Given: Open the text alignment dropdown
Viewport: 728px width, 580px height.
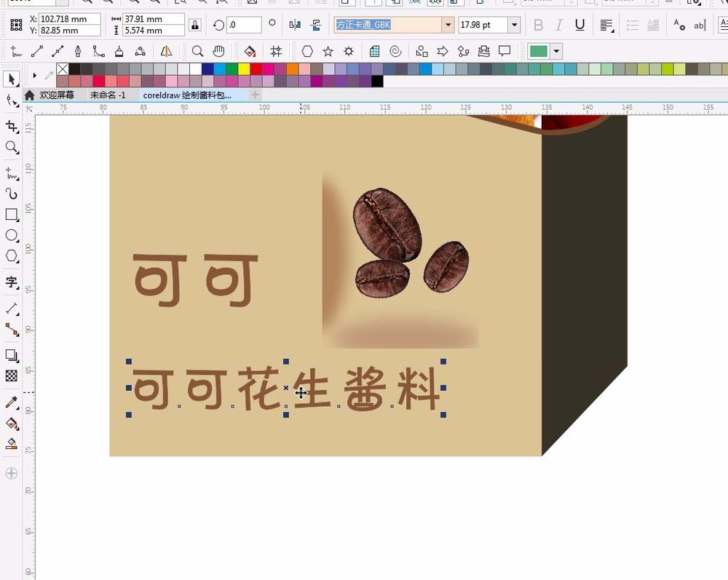Looking at the screenshot, I should coord(606,25).
